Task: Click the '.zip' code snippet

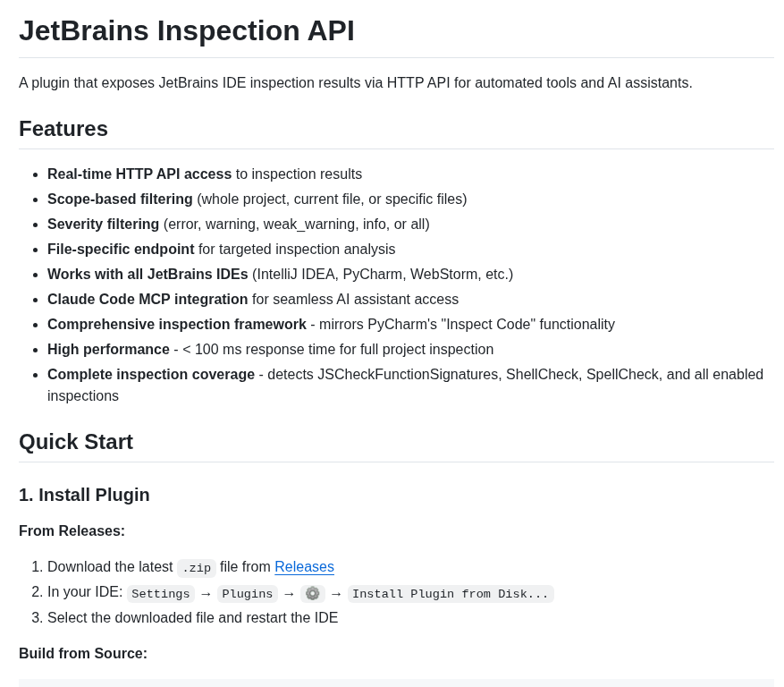Action: point(197,568)
